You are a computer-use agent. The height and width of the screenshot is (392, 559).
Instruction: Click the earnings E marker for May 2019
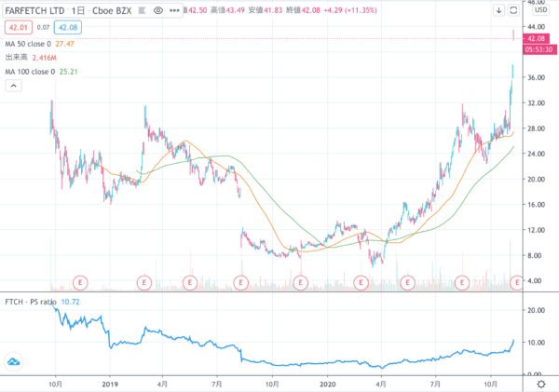click(x=190, y=283)
